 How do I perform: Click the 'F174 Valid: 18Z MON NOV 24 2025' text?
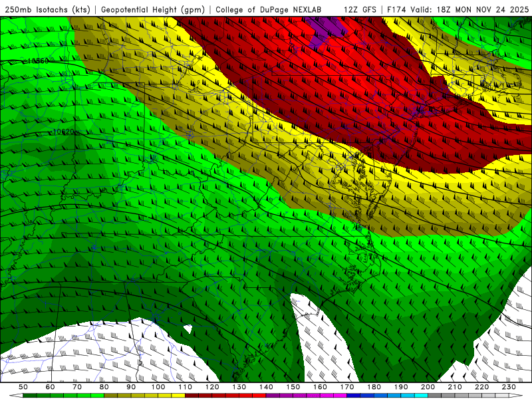click(458, 9)
